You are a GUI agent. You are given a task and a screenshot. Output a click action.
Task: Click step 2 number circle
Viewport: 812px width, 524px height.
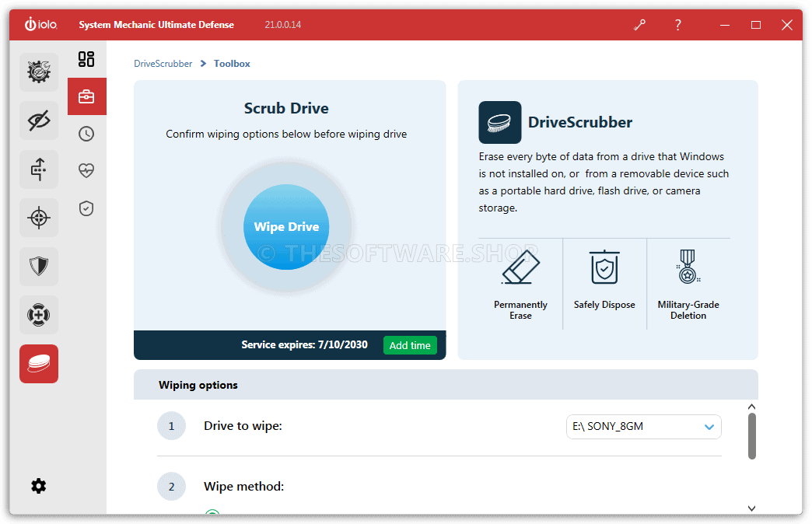pyautogui.click(x=171, y=487)
